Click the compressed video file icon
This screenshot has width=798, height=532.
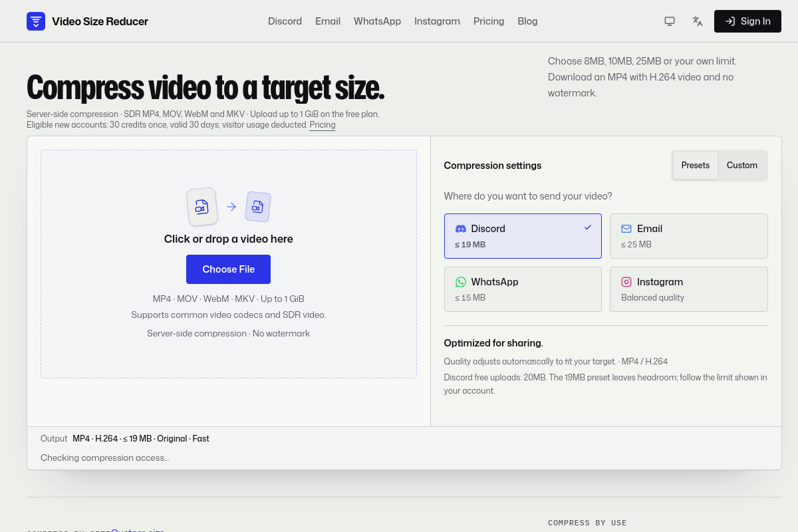pos(258,207)
